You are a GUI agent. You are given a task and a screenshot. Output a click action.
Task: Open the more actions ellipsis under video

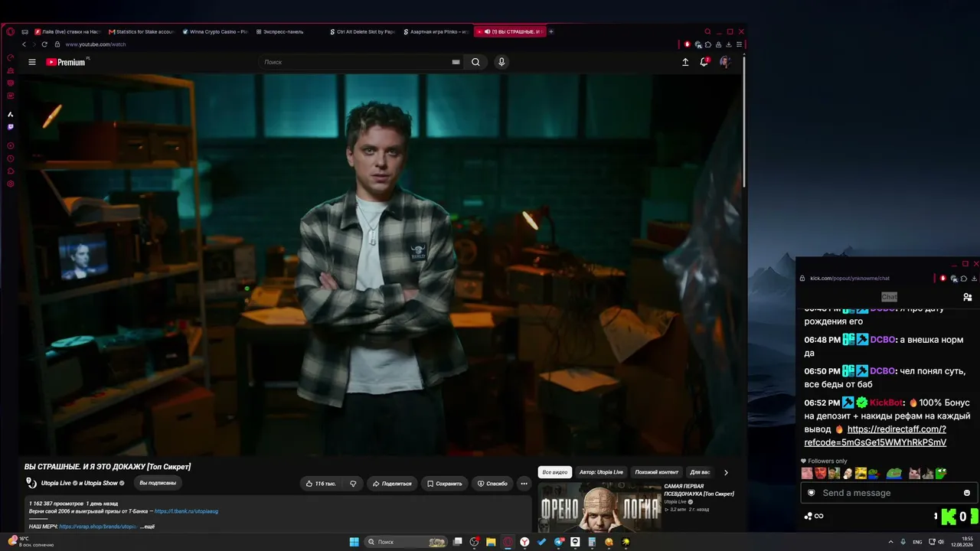[524, 484]
